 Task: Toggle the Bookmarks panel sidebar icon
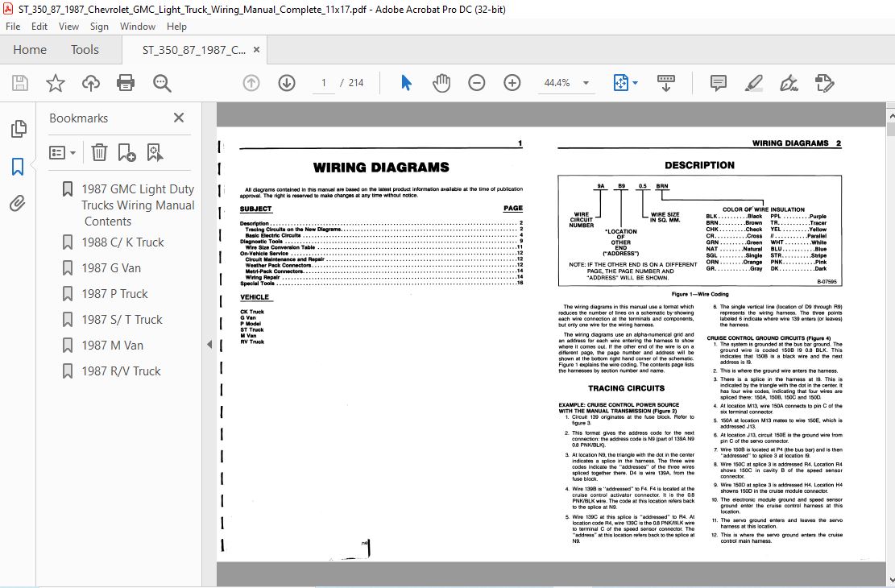(x=18, y=167)
